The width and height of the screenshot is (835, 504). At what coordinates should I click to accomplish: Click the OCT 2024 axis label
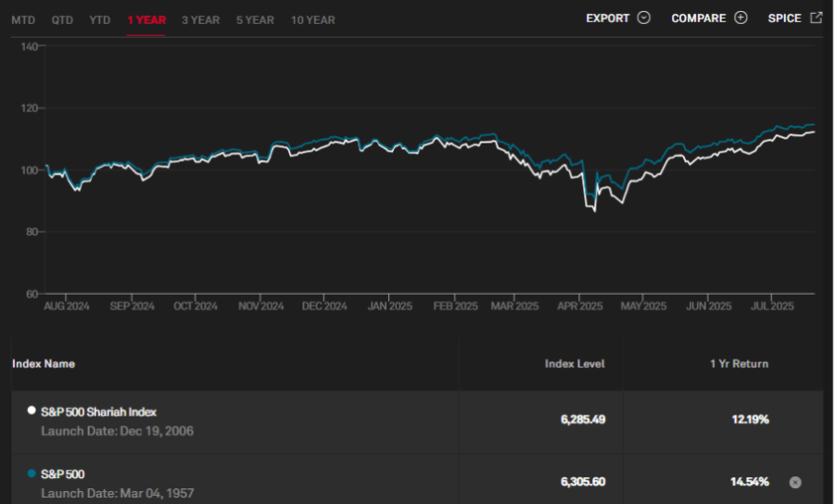pos(196,306)
